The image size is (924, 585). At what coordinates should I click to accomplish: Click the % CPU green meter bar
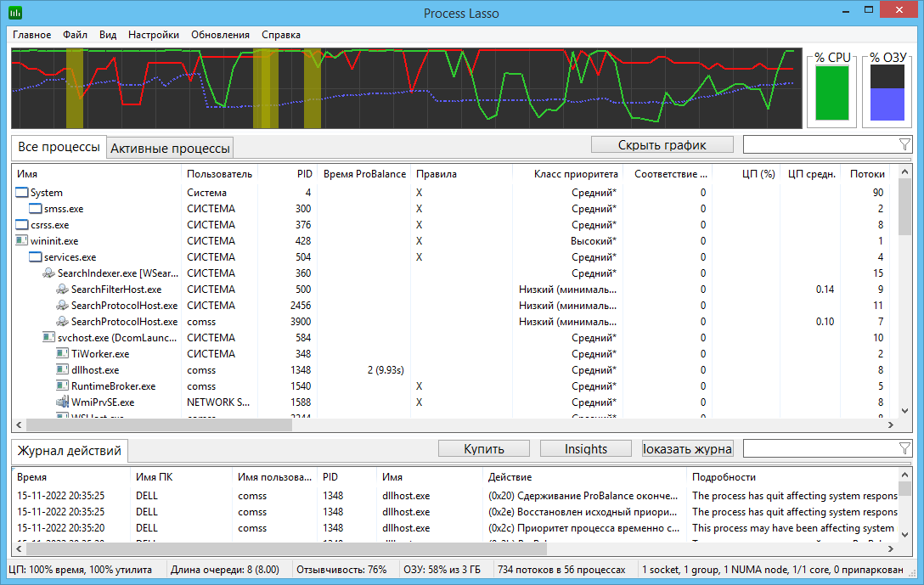tap(831, 93)
